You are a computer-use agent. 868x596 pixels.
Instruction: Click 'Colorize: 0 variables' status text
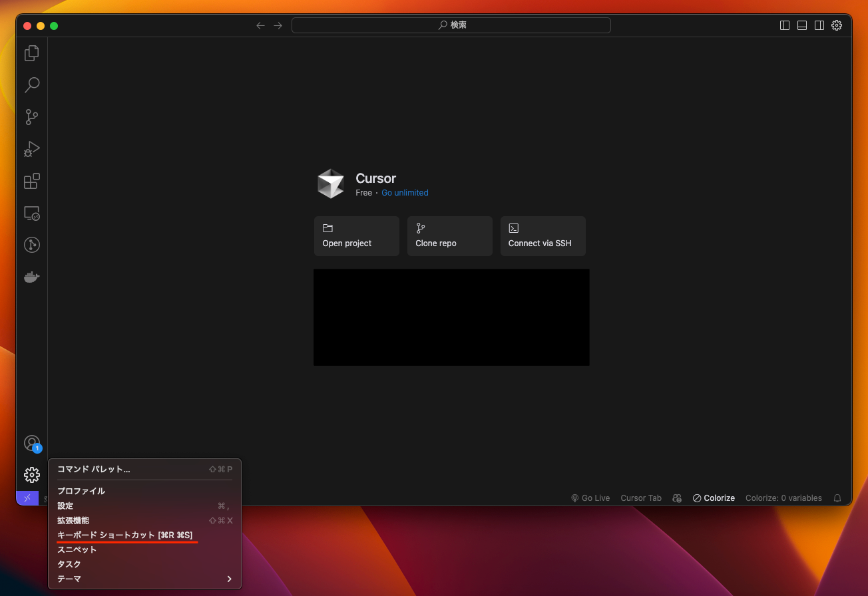point(783,498)
